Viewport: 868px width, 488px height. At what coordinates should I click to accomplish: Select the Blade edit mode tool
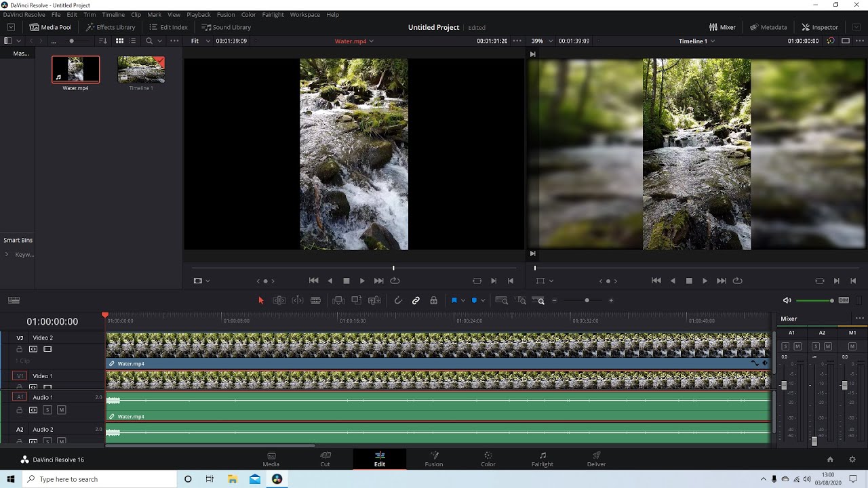point(315,300)
